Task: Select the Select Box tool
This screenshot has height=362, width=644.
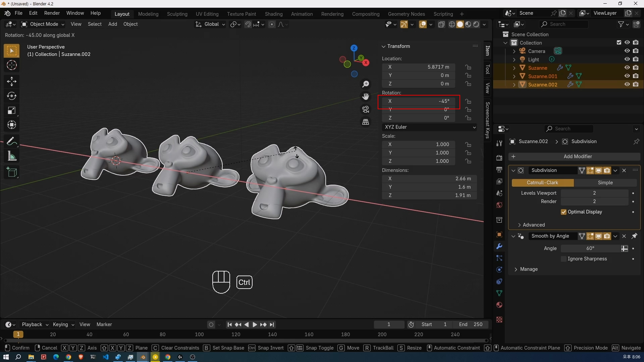Action: coord(12,51)
